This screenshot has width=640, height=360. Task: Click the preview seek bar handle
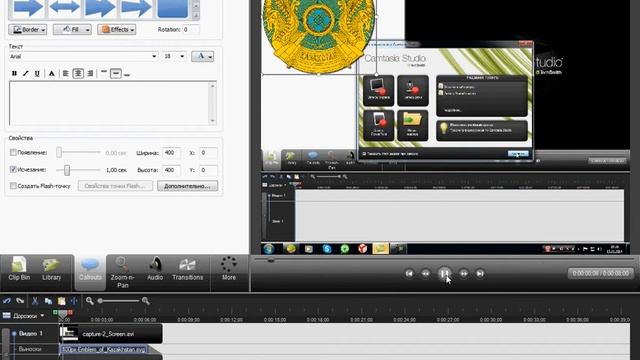[271, 260]
